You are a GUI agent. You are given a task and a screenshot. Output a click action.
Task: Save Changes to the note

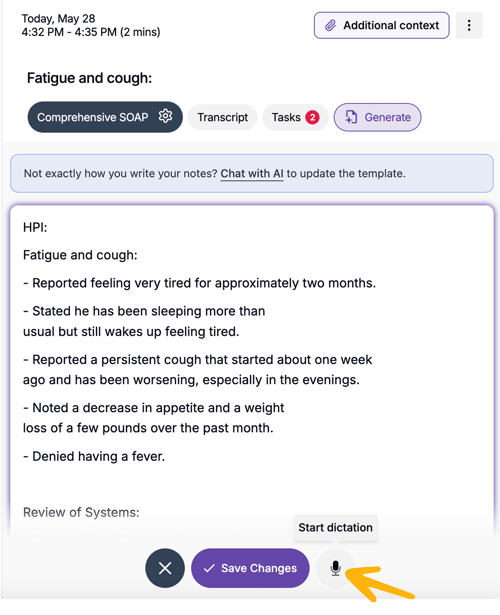(250, 568)
